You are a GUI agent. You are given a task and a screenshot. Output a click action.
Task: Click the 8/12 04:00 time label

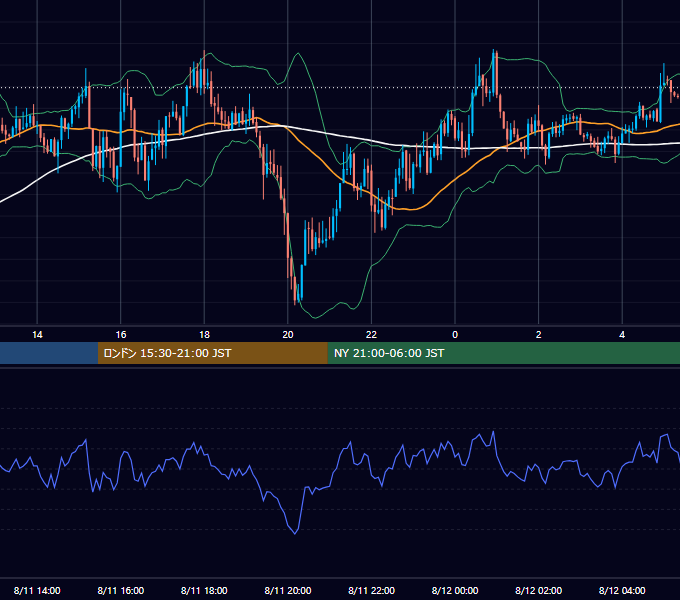coord(622,590)
